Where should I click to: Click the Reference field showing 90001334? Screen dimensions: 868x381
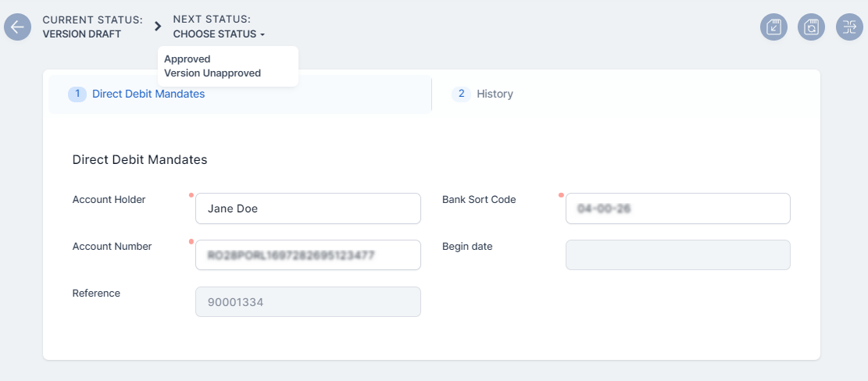pyautogui.click(x=308, y=302)
